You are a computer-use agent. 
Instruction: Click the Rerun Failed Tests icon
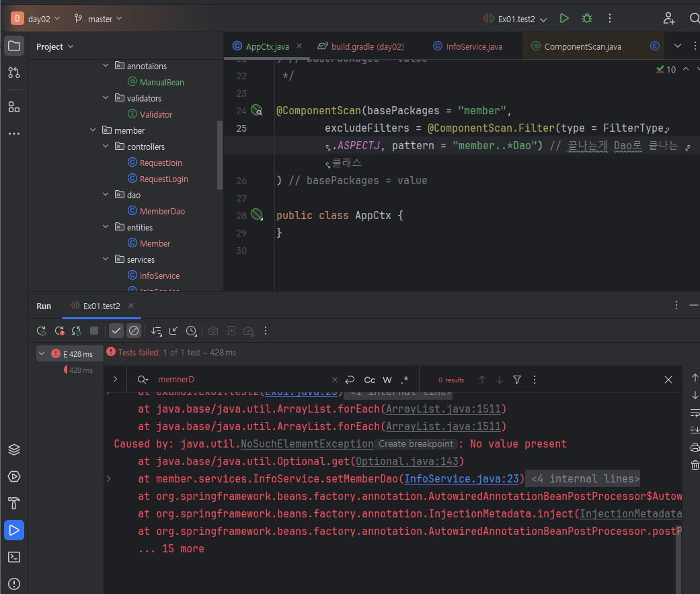pos(59,331)
